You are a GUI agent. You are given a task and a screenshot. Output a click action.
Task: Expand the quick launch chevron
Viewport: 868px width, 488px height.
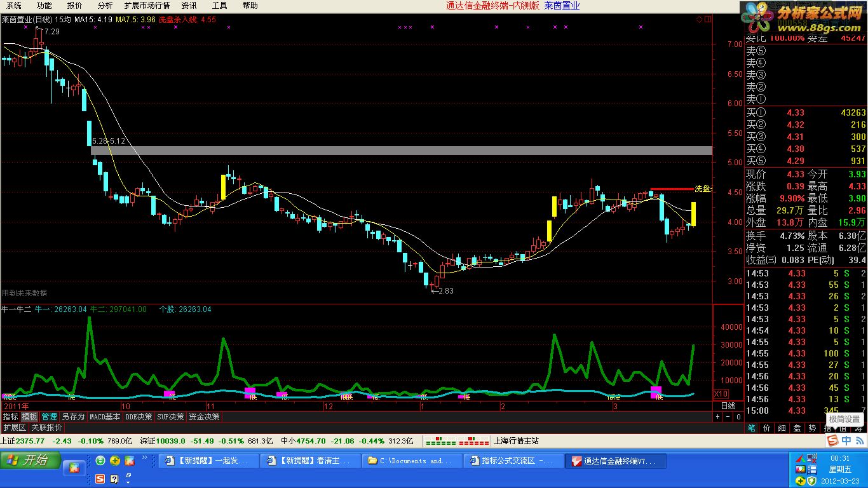146,457
